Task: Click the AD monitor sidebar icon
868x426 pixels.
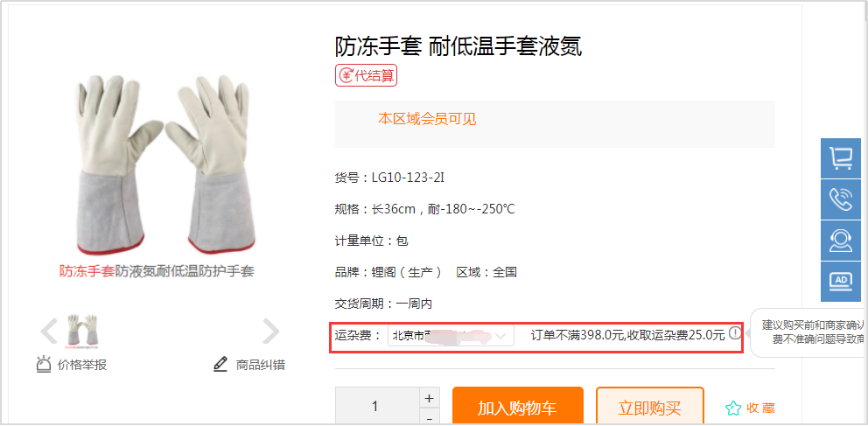Action: (841, 282)
